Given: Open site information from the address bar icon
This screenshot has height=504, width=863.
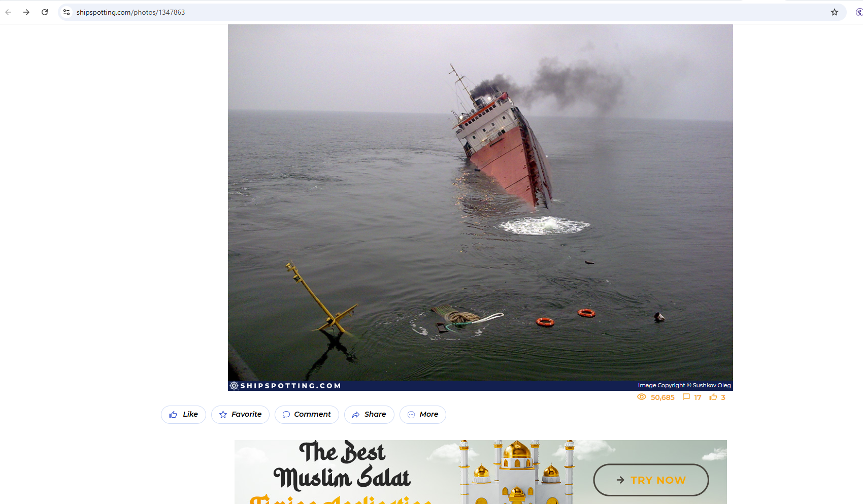Looking at the screenshot, I should pos(67,12).
